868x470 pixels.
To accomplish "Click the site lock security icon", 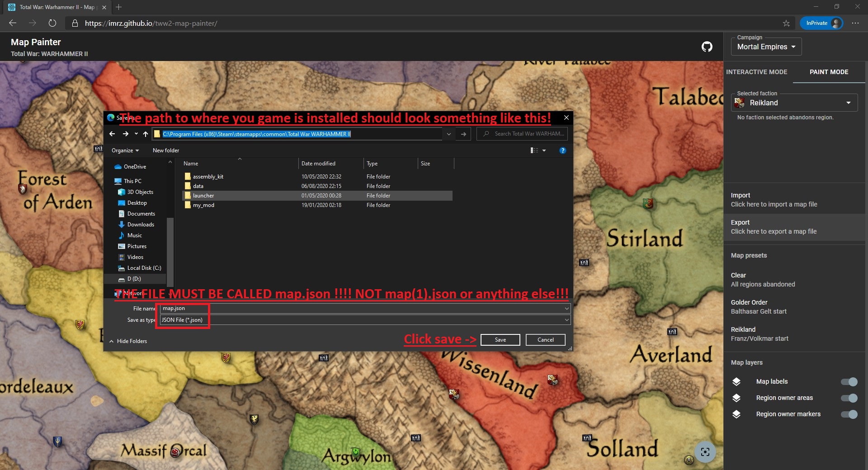I will (x=75, y=23).
